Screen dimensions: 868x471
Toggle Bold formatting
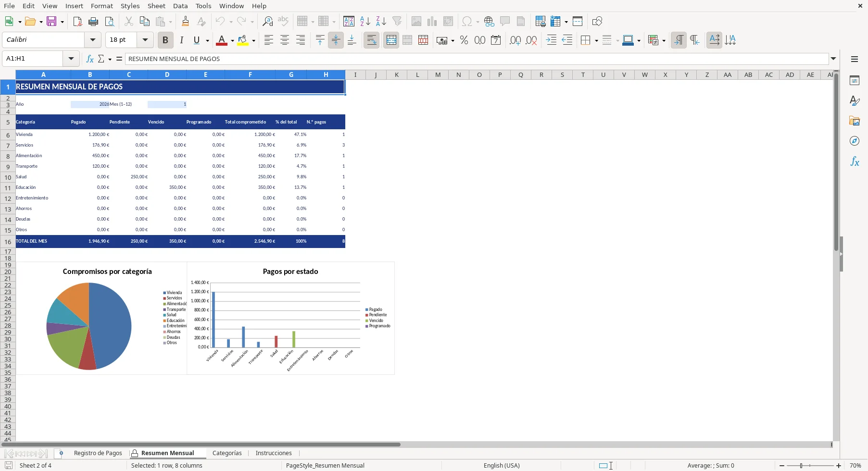coord(165,40)
